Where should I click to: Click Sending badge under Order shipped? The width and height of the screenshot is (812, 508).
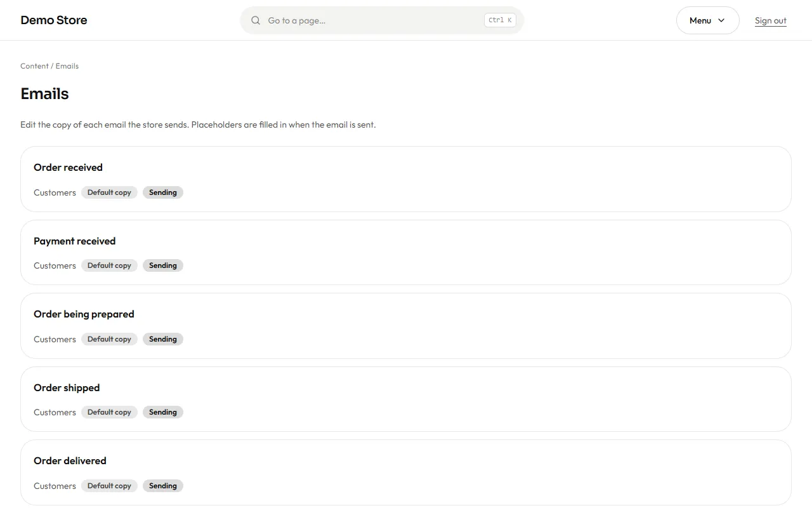pyautogui.click(x=163, y=412)
